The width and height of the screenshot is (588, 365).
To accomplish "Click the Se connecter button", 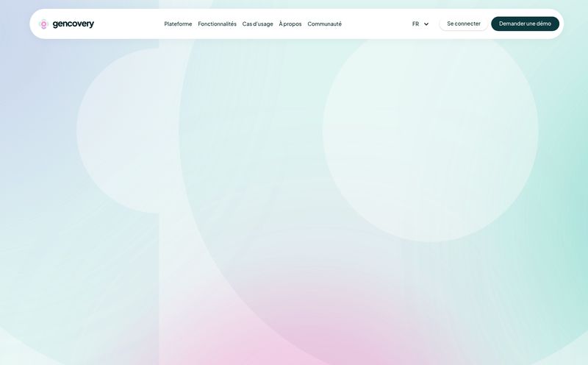I will click(464, 24).
